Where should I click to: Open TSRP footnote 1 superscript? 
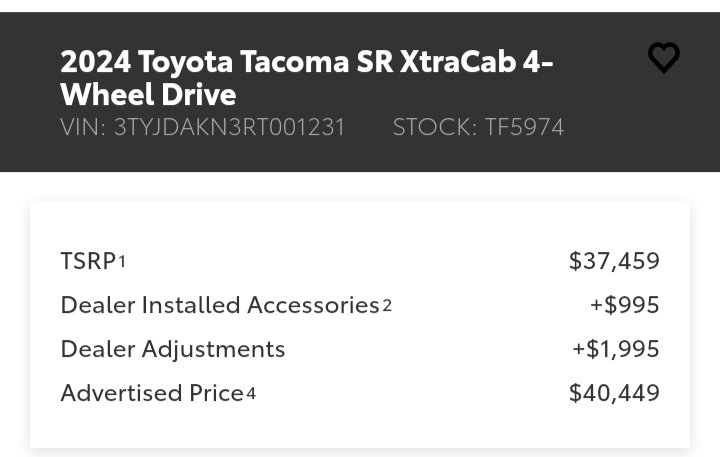(x=122, y=262)
